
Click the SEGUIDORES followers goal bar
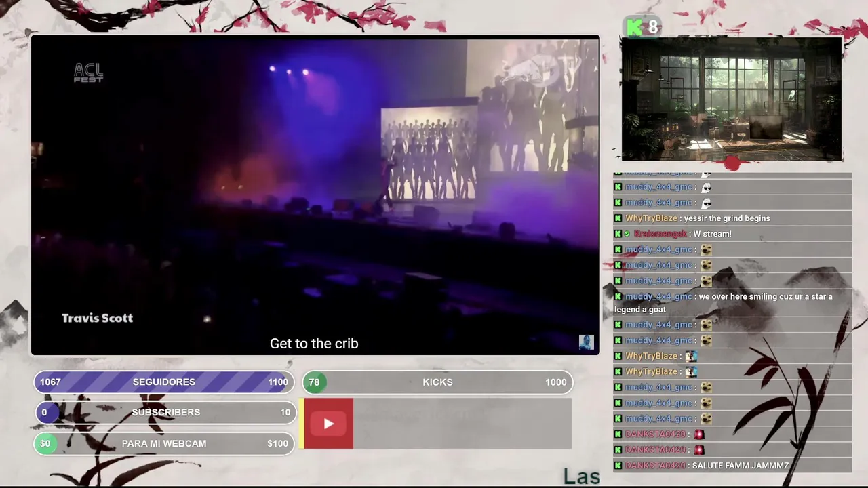pyautogui.click(x=164, y=382)
